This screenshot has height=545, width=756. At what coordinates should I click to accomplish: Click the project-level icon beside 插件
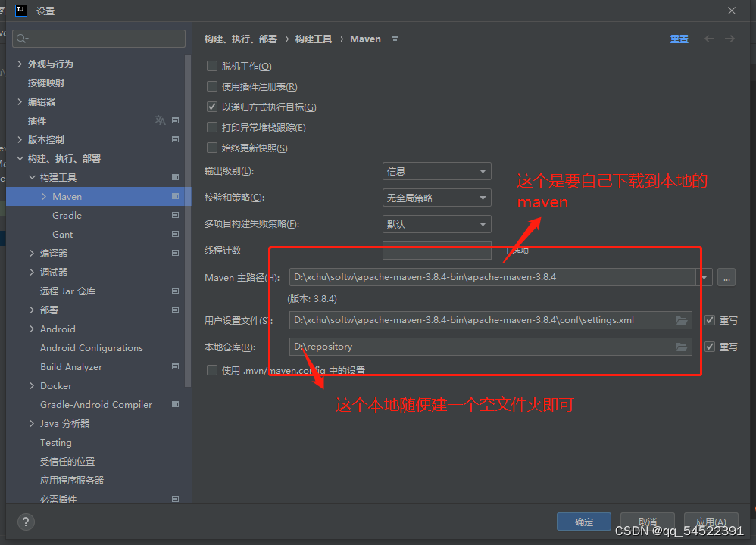click(x=176, y=120)
